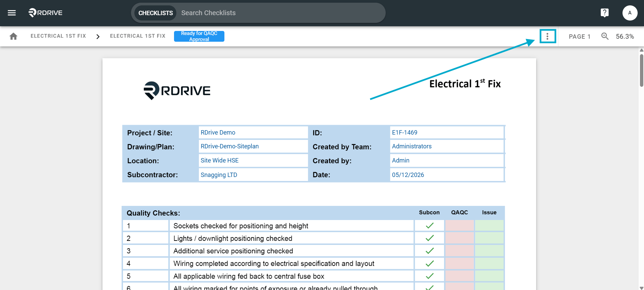Mark Issue cell for Sockets row
This screenshot has height=290, width=644.
click(x=489, y=226)
